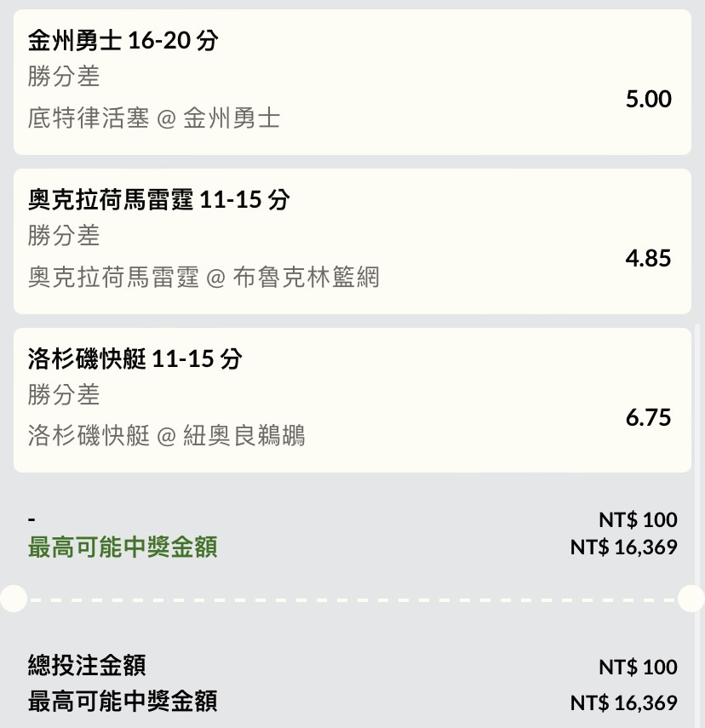Click the 勝分差 label under 金州勇士
The height and width of the screenshot is (728, 705).
pos(64,77)
